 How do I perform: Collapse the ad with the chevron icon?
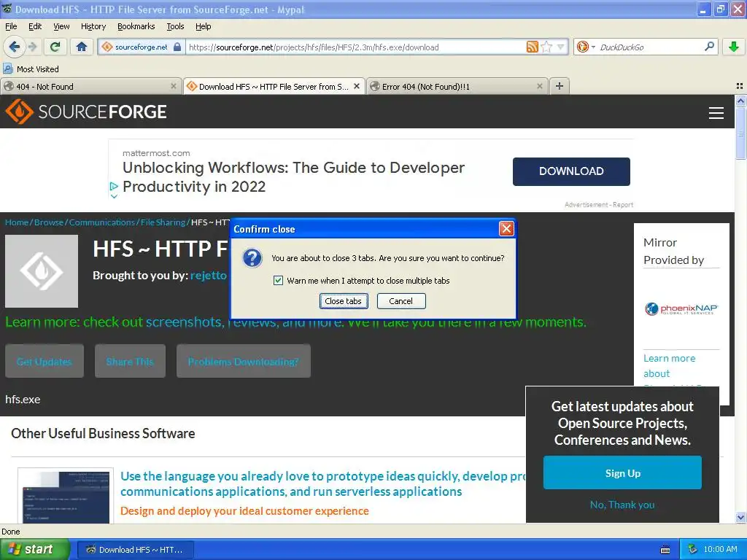[114, 195]
